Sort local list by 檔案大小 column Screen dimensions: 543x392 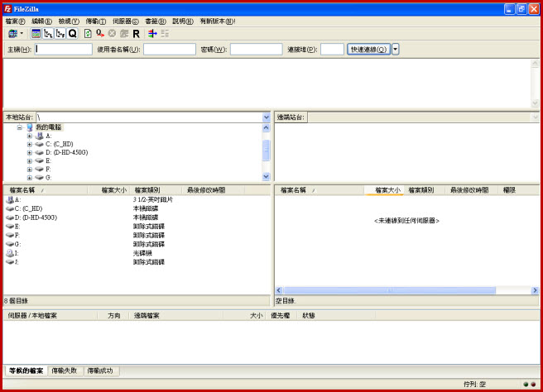(113, 190)
